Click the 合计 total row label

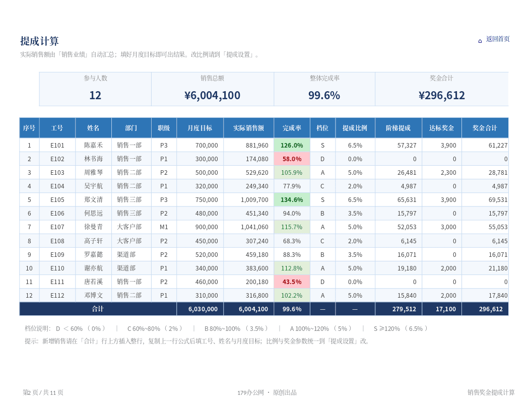[x=98, y=309]
